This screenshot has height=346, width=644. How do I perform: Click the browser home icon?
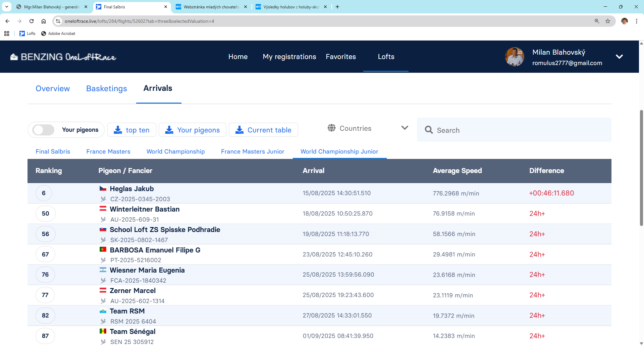tap(44, 21)
